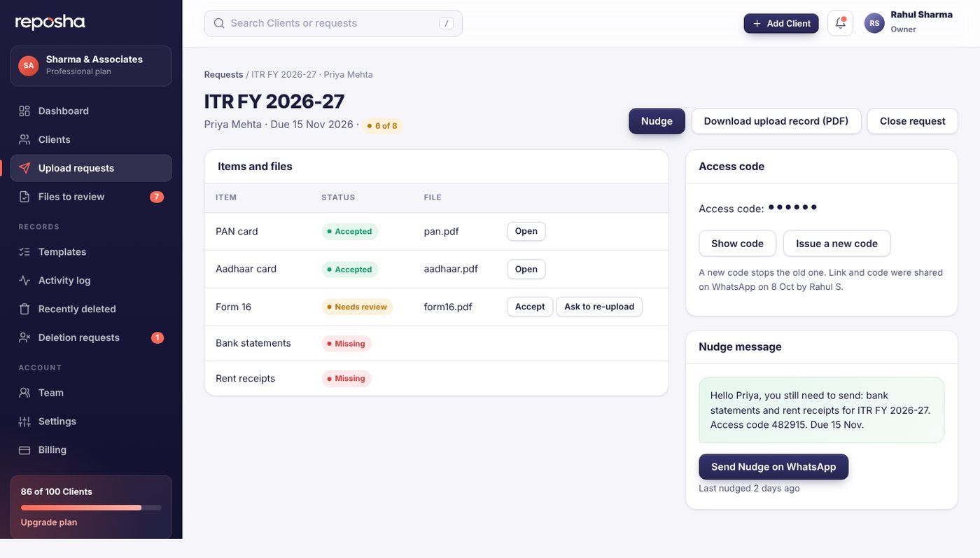The height and width of the screenshot is (558, 980).
Task: Open the pan.pdf file
Action: (526, 231)
